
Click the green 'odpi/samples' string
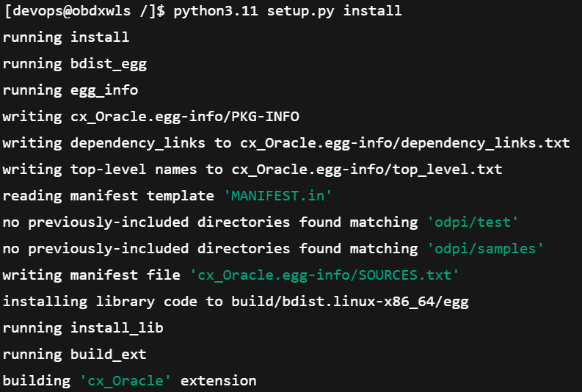point(485,248)
